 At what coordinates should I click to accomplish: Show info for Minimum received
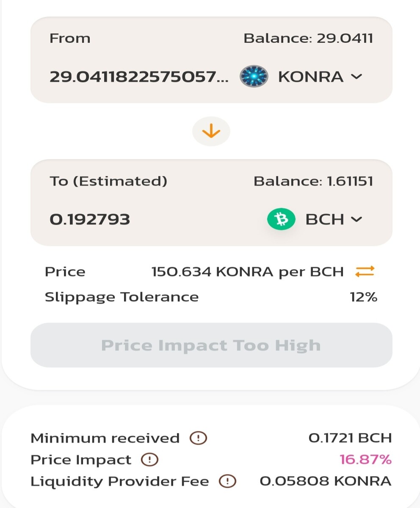[x=198, y=438]
